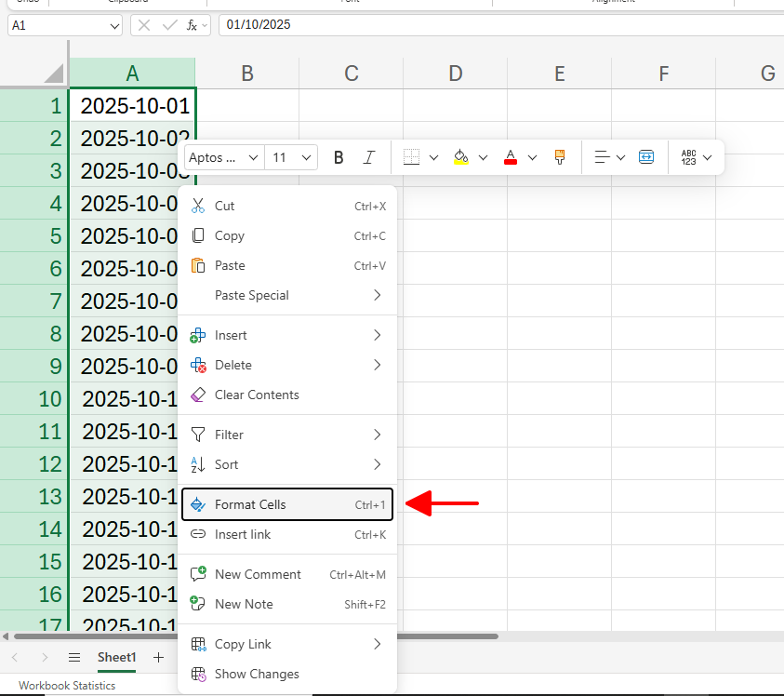Click Copy Link grid icon
784x696 pixels.
pyautogui.click(x=198, y=644)
